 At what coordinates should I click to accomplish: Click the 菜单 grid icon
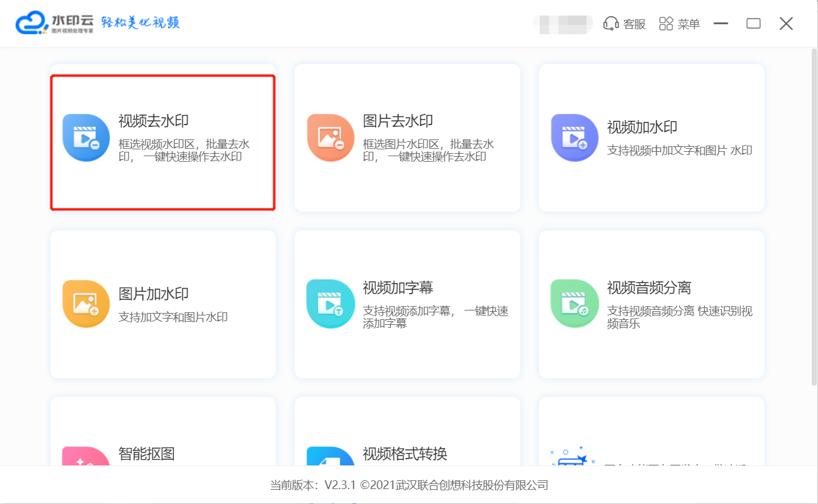coord(666,24)
